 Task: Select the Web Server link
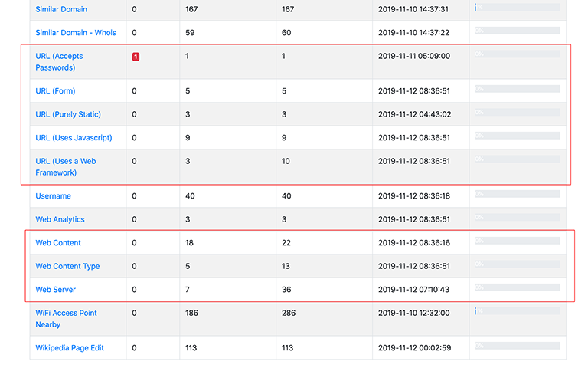click(55, 290)
